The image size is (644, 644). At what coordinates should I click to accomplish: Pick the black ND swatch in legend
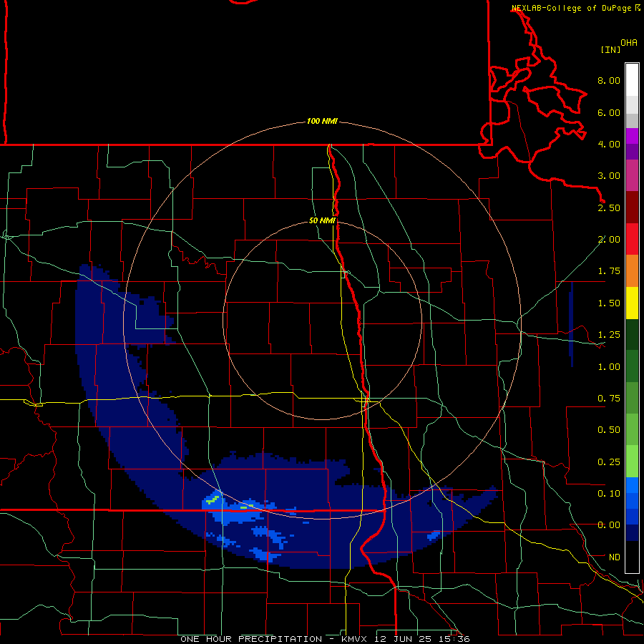632,557
